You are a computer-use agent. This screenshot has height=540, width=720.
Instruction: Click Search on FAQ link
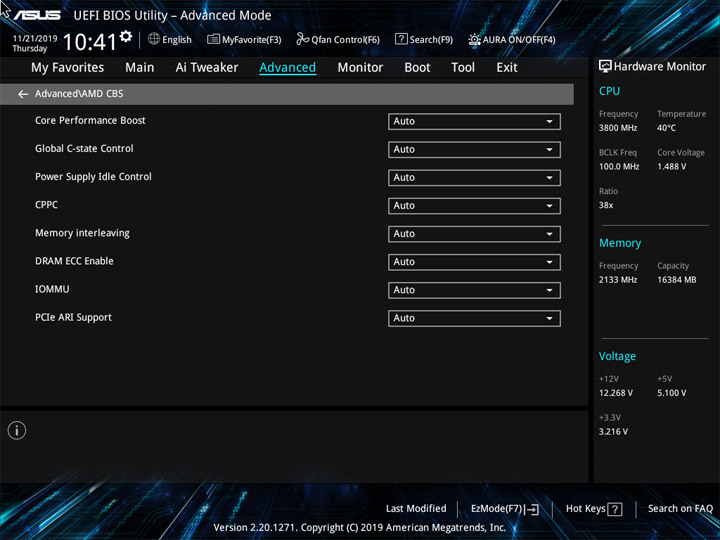click(680, 508)
